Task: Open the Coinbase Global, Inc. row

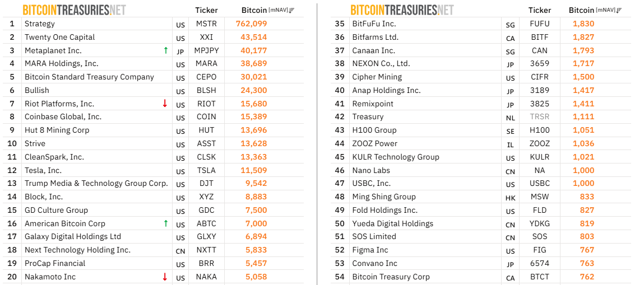Action: point(63,116)
